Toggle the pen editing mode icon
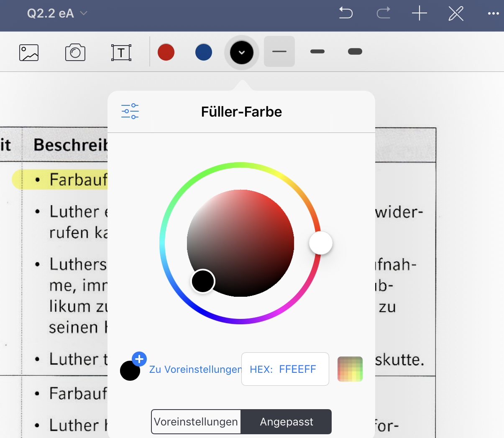The height and width of the screenshot is (438, 504). tap(456, 13)
